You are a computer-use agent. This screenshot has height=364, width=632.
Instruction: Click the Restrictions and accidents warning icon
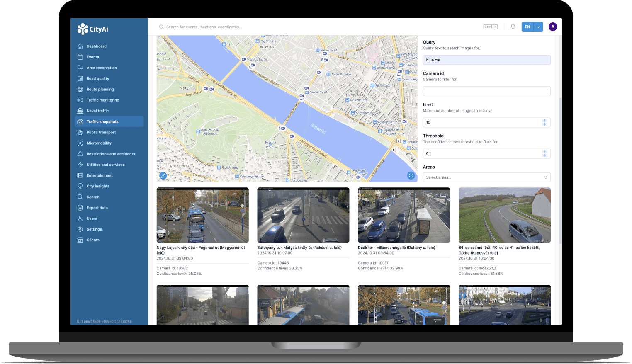pos(80,154)
